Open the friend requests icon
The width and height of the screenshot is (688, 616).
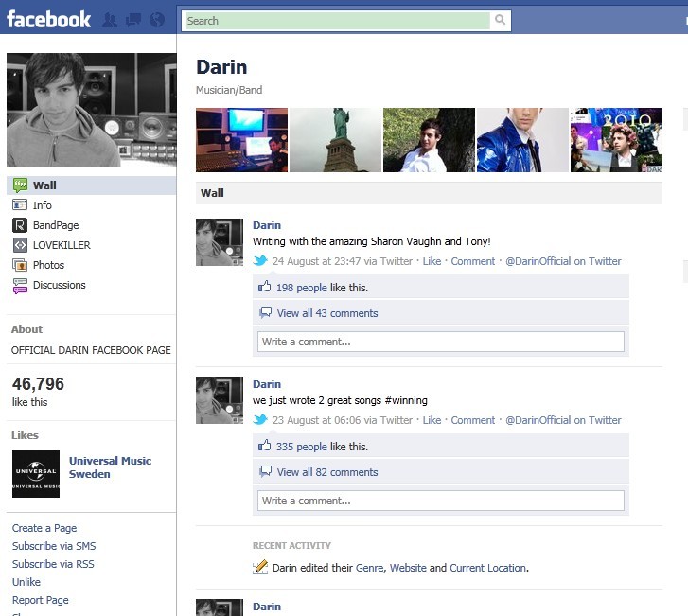[110, 20]
